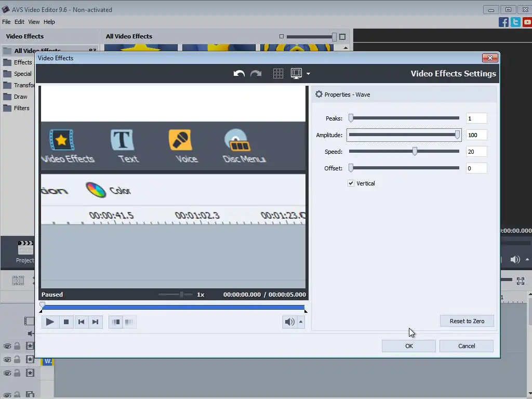Image resolution: width=532 pixels, height=399 pixels.
Task: Open the Edit menu
Action: [x=19, y=22]
